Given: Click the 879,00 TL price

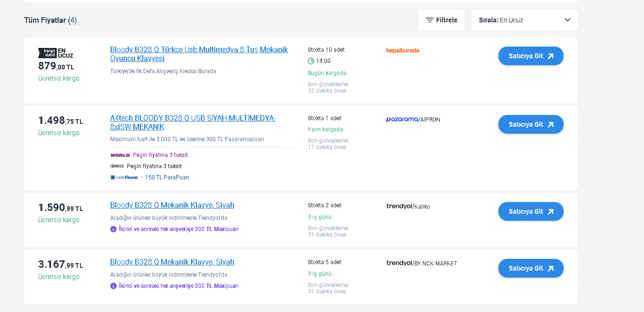Looking at the screenshot, I should (x=56, y=67).
